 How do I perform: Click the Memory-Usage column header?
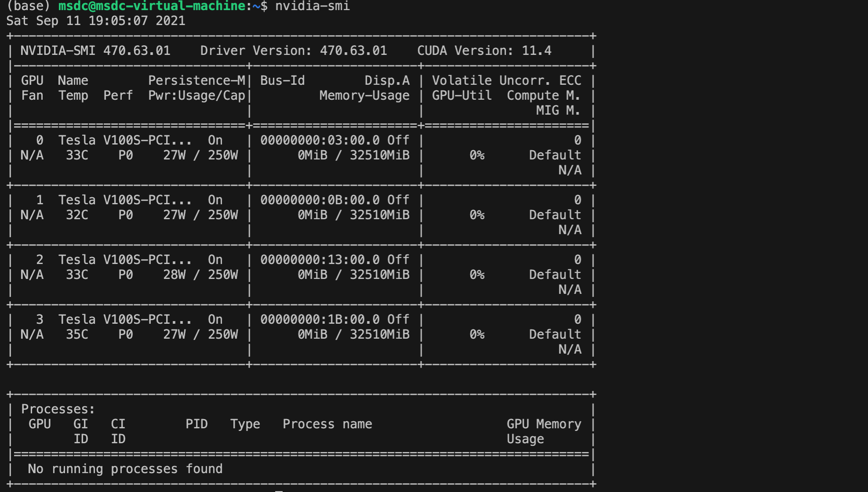tap(364, 96)
